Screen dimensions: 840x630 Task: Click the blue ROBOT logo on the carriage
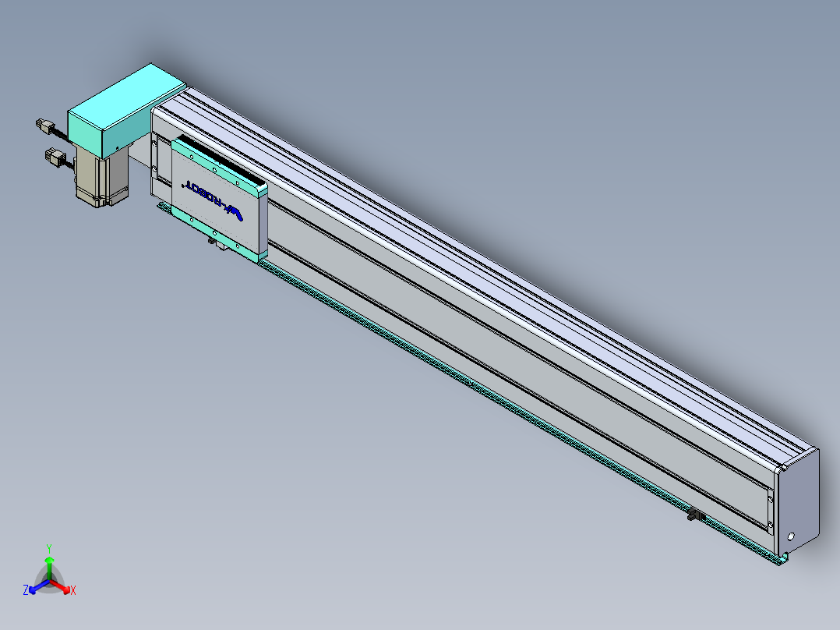coord(214,200)
